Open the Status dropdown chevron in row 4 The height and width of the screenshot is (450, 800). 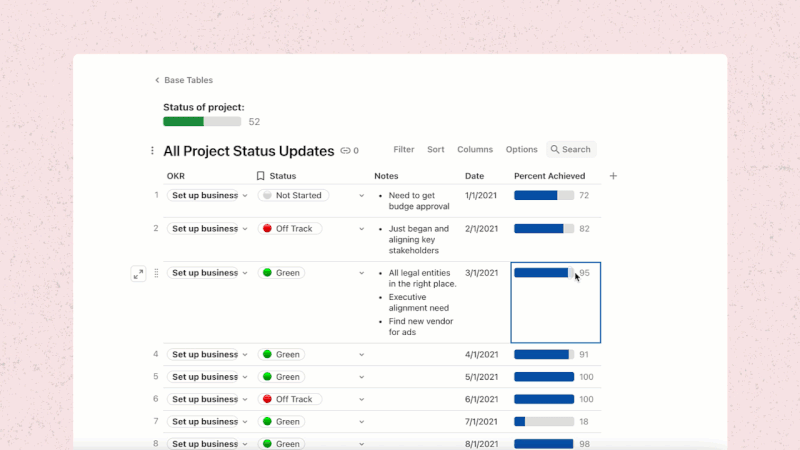point(362,354)
